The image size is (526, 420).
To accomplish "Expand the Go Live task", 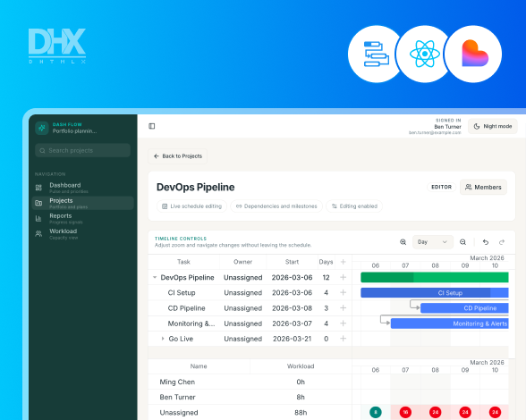I will coord(163,339).
